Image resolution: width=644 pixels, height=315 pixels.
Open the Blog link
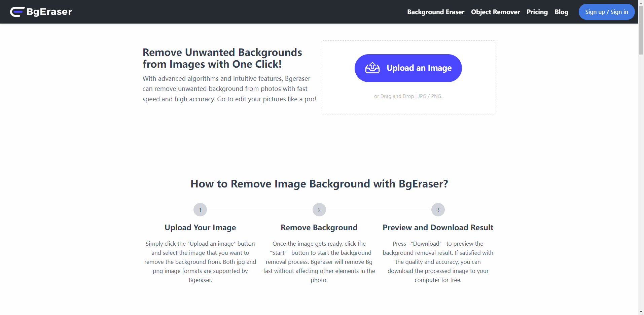tap(561, 12)
